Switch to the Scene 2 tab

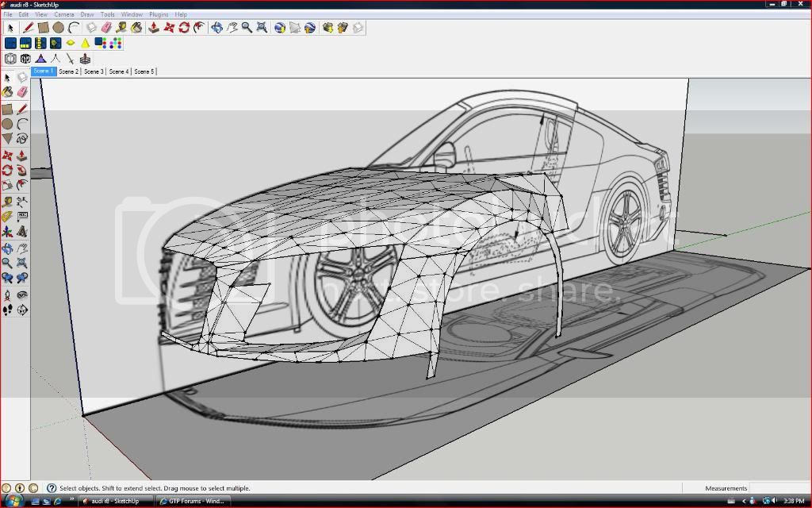pos(68,71)
